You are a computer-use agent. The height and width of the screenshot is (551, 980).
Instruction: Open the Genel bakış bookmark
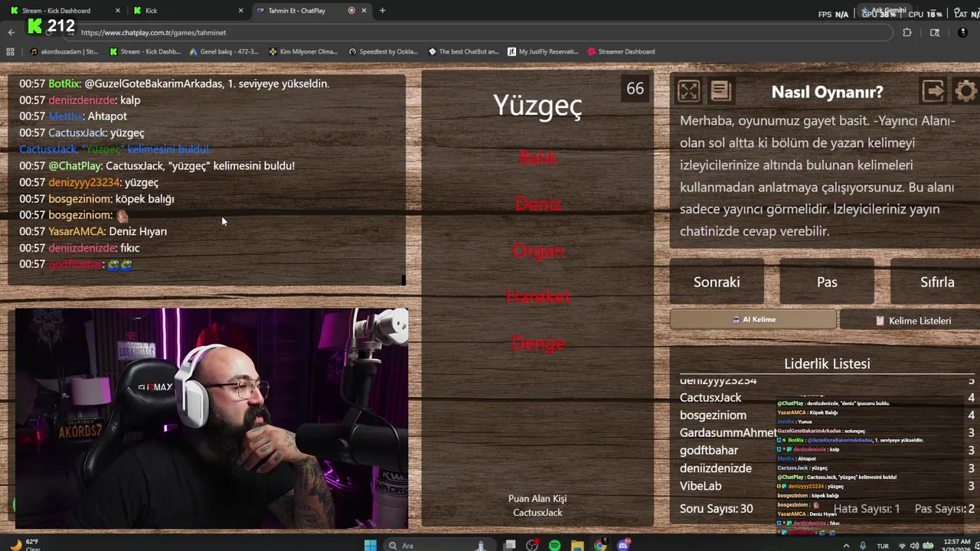point(224,51)
